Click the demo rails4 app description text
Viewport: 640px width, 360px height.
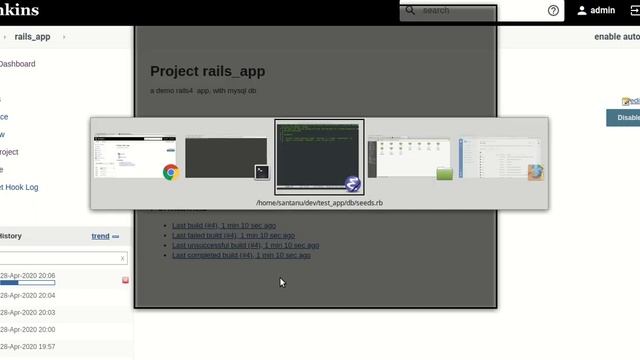[x=203, y=91]
